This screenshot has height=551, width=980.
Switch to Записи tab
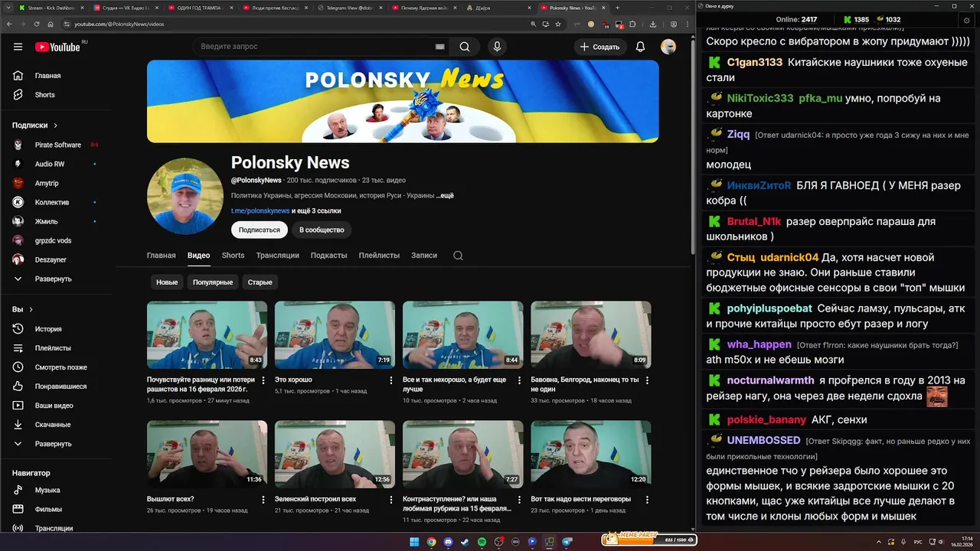[424, 256]
